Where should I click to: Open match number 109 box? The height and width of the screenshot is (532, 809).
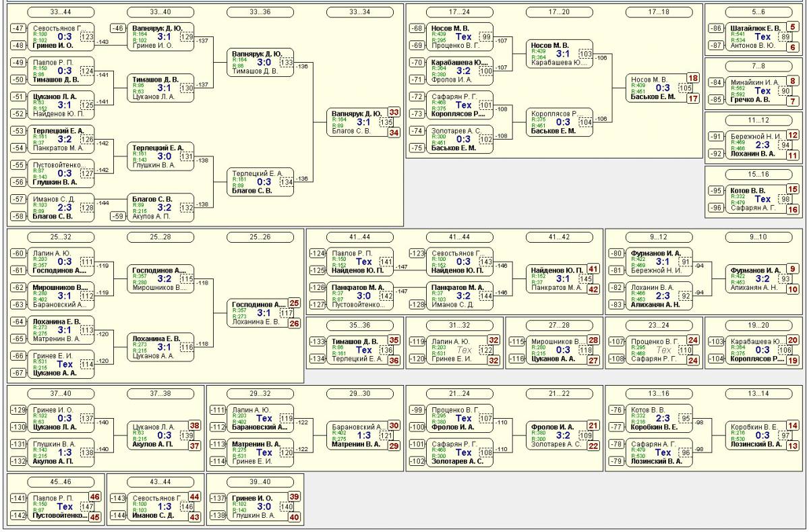[585, 436]
